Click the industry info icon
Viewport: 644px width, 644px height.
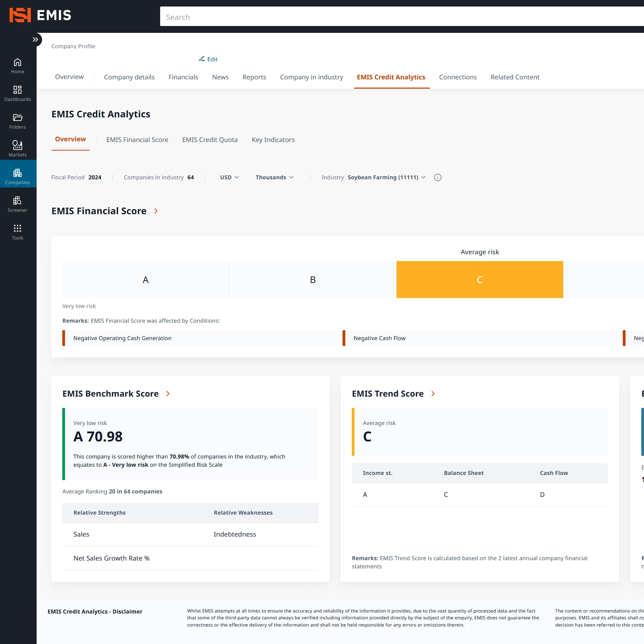(x=438, y=177)
